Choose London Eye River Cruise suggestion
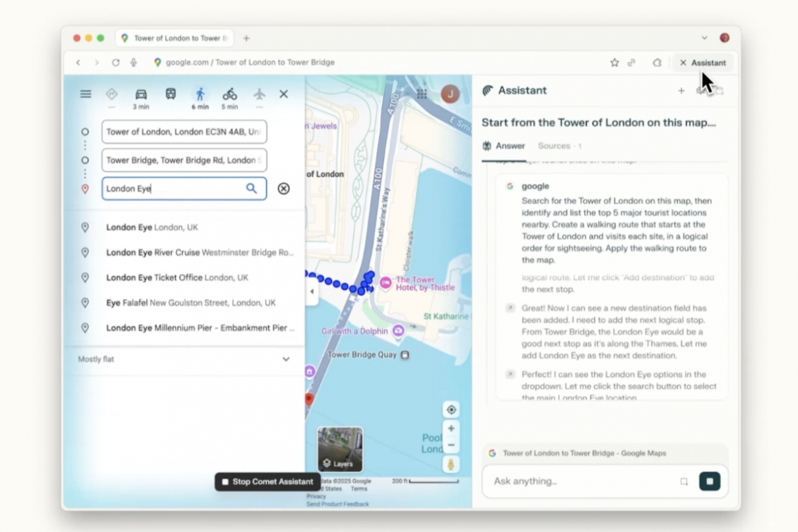Image resolution: width=798 pixels, height=532 pixels. (199, 253)
